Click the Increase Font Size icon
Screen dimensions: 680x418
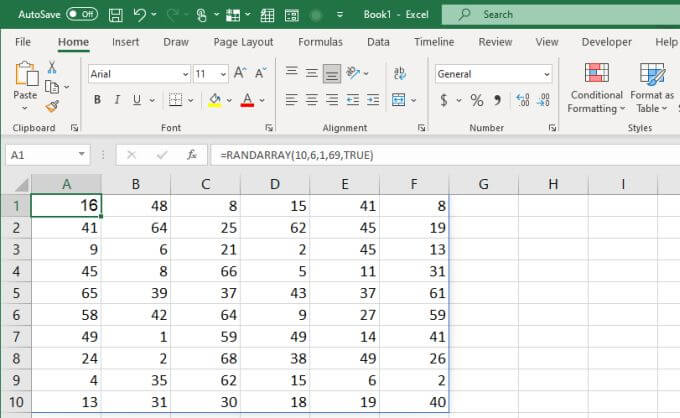click(240, 73)
